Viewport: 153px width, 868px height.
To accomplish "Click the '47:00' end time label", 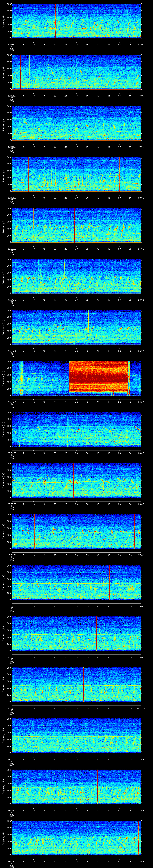I will click(x=141, y=44).
